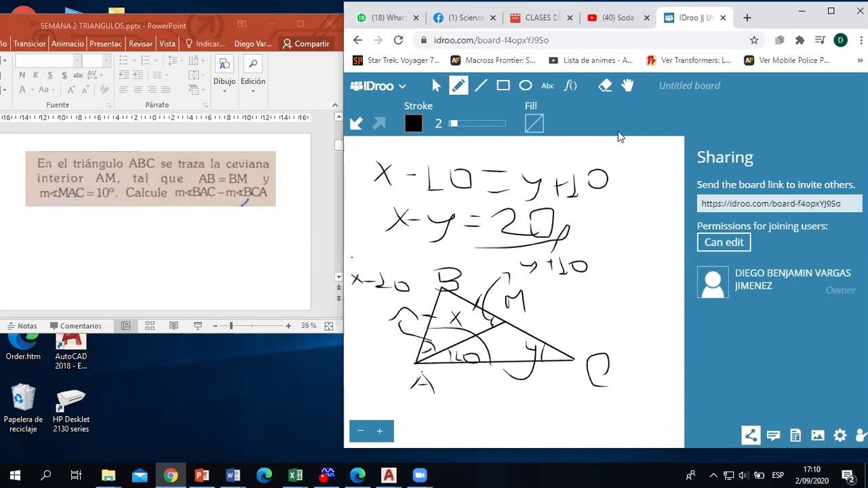Open the images panel icon in IDroo
Viewport: 868px width, 488px height.
pyautogui.click(x=818, y=436)
